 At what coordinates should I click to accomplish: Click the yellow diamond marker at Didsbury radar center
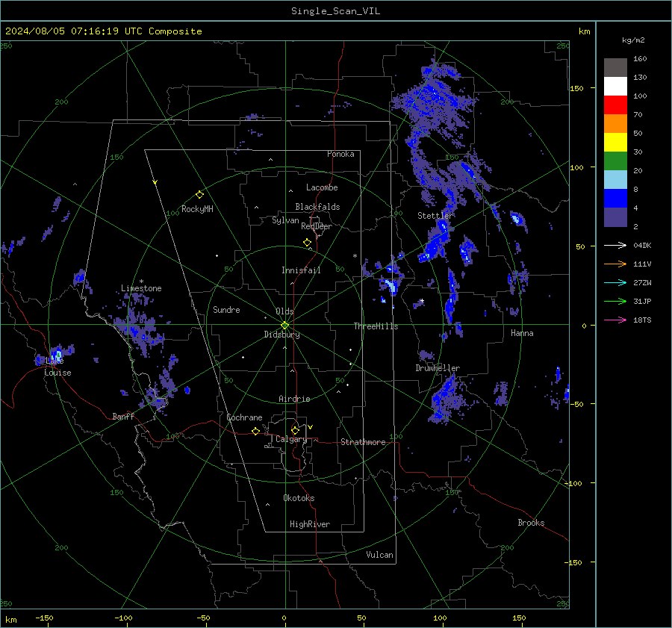285,325
